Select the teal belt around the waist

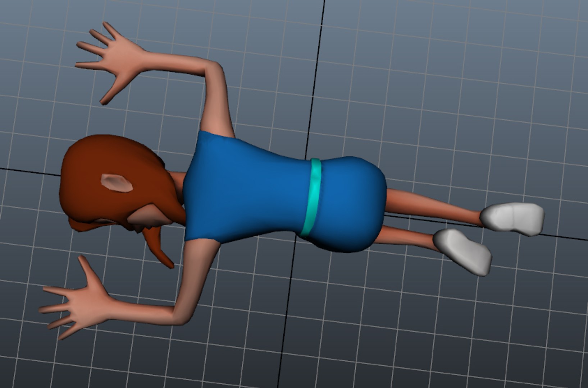pyautogui.click(x=312, y=197)
